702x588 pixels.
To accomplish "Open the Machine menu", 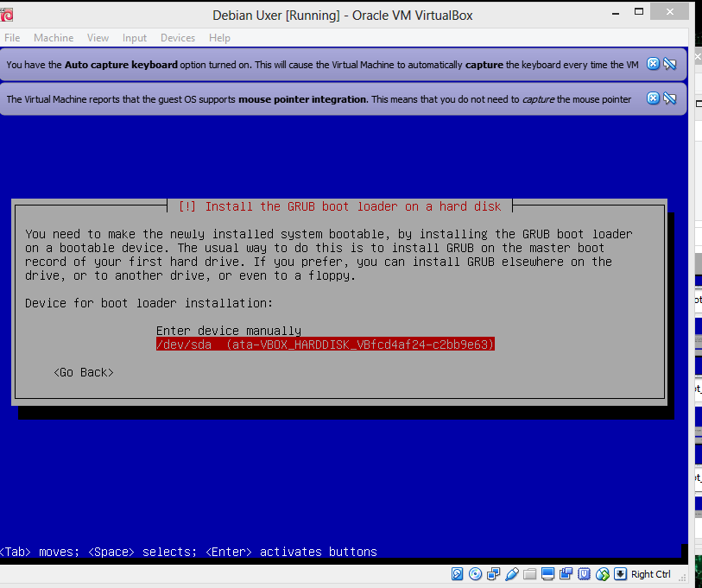I will (54, 38).
